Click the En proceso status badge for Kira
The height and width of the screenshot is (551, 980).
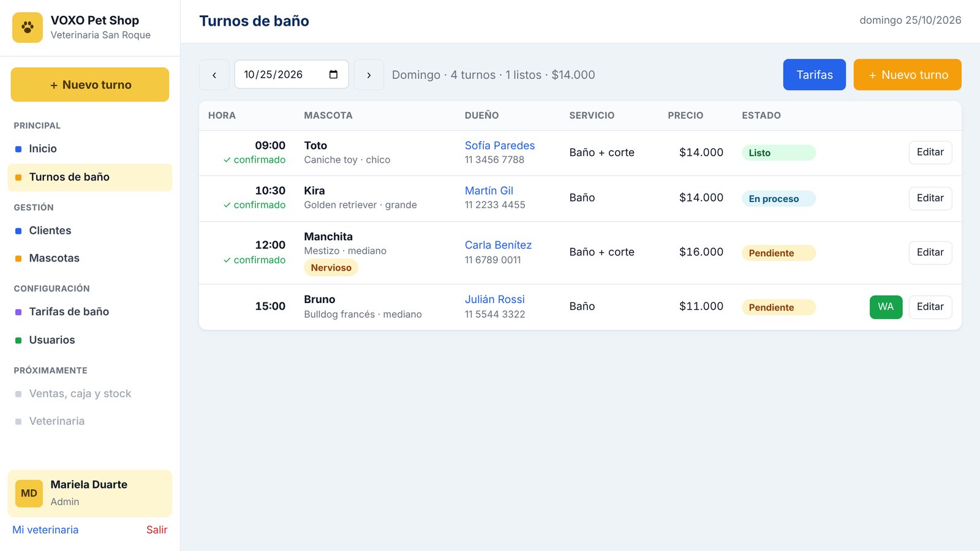(x=778, y=199)
